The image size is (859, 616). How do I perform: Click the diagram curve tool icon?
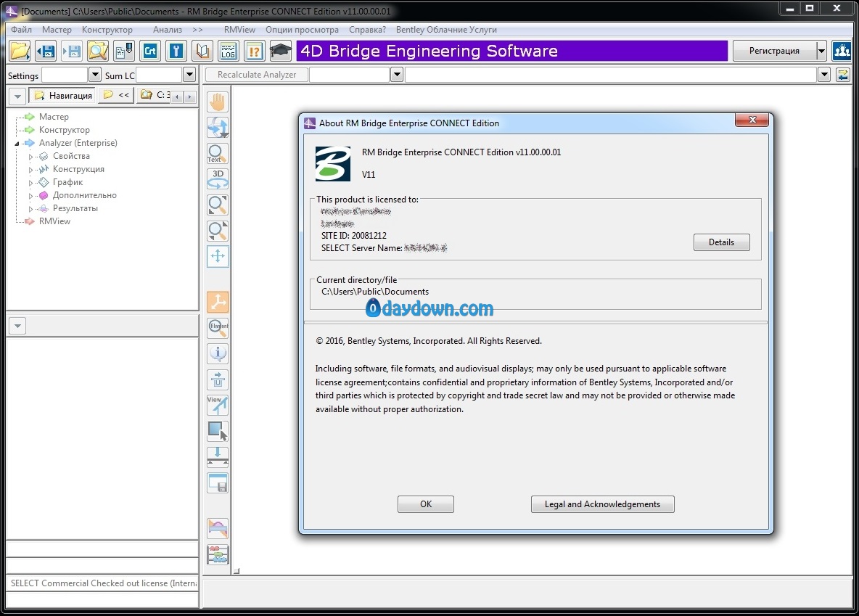(218, 528)
